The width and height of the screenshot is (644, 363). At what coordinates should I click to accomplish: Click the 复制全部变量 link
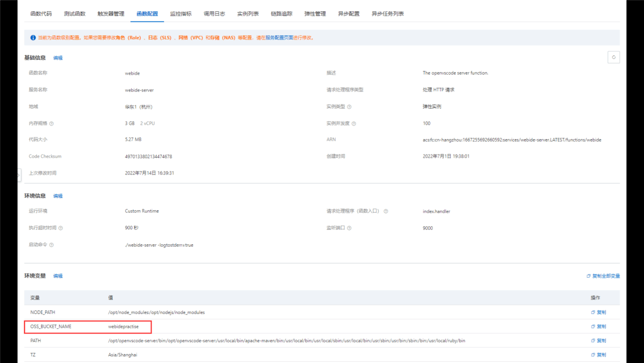coord(606,276)
